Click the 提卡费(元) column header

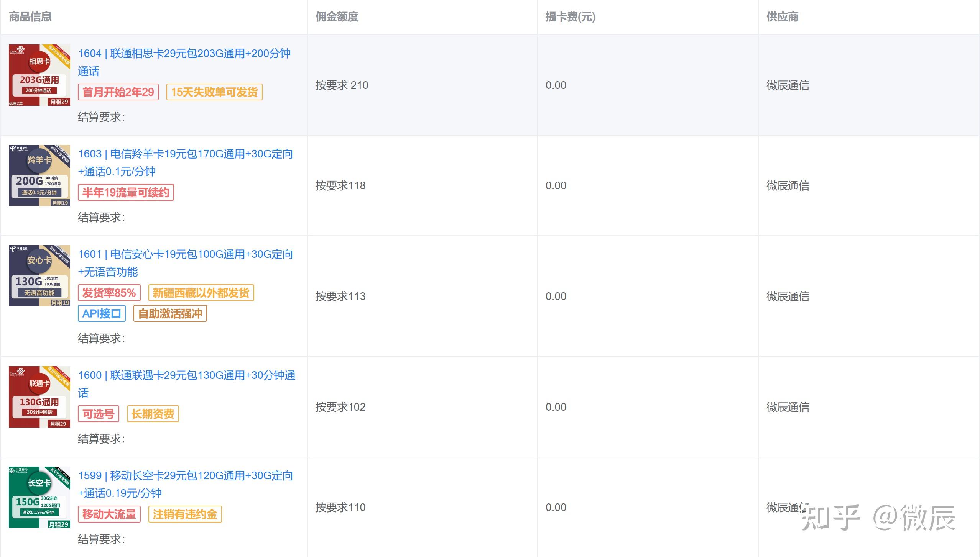(571, 17)
